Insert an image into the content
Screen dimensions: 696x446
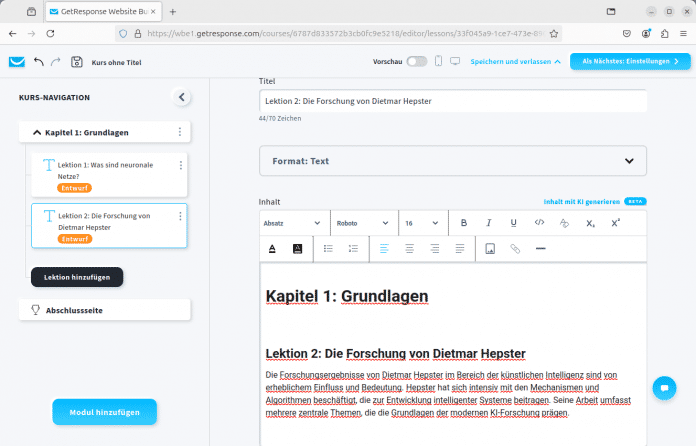point(490,248)
